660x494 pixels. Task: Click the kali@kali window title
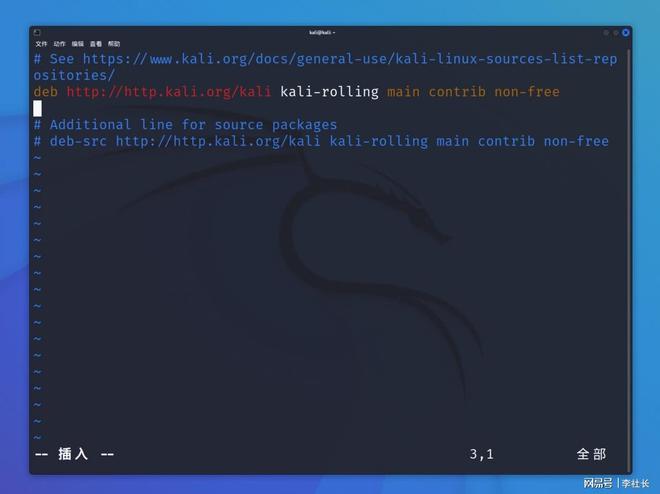(x=322, y=32)
